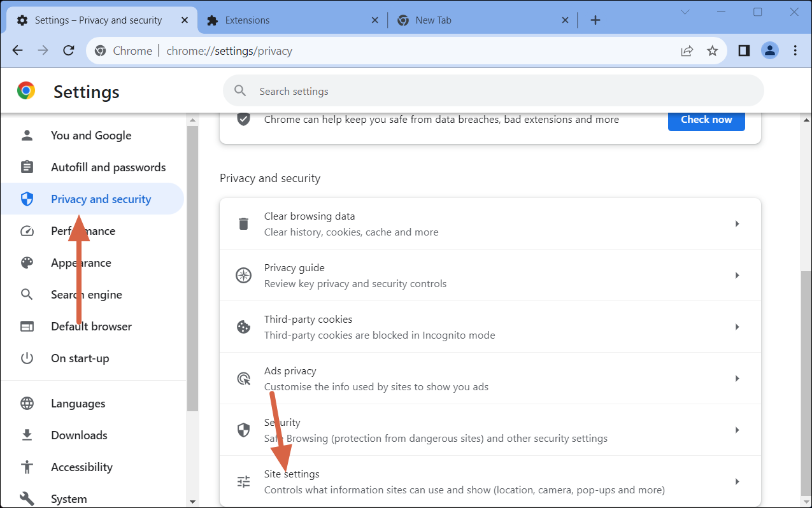Click the Privacy guide compass icon
Screen dimensions: 812x508
click(x=243, y=275)
